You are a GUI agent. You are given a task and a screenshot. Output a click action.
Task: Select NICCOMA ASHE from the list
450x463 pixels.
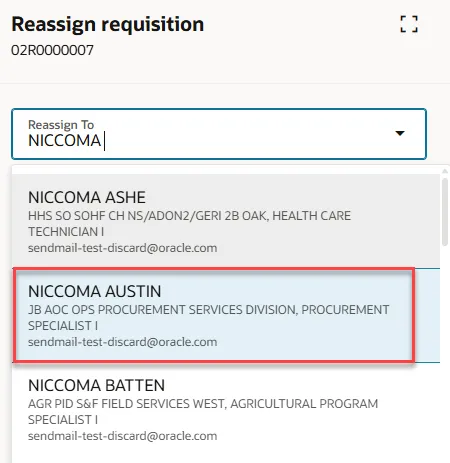[226, 221]
